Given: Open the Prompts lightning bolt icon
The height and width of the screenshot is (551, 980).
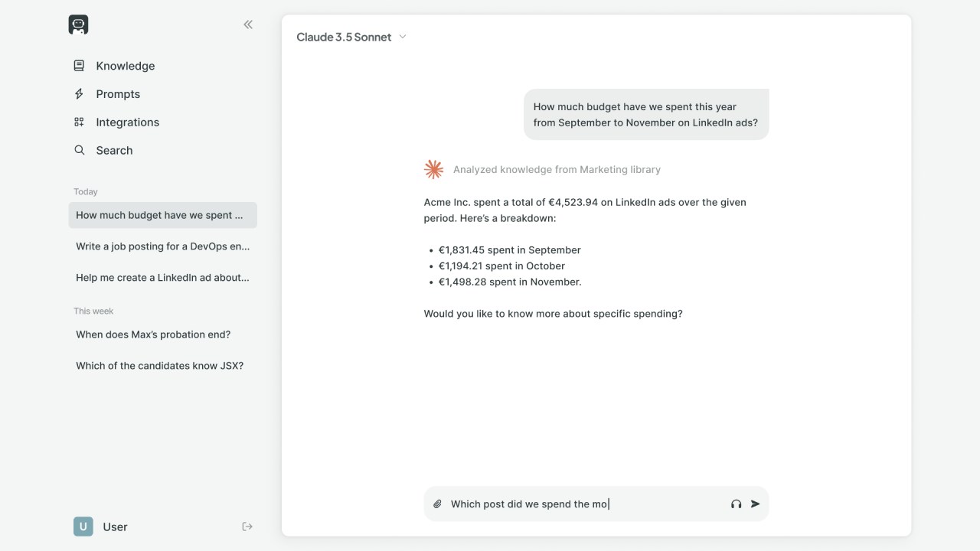Looking at the screenshot, I should point(79,94).
